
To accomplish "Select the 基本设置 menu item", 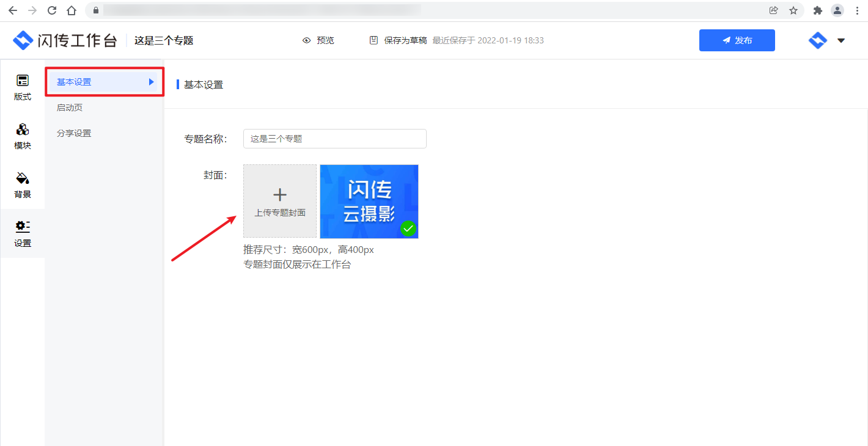I will 105,82.
